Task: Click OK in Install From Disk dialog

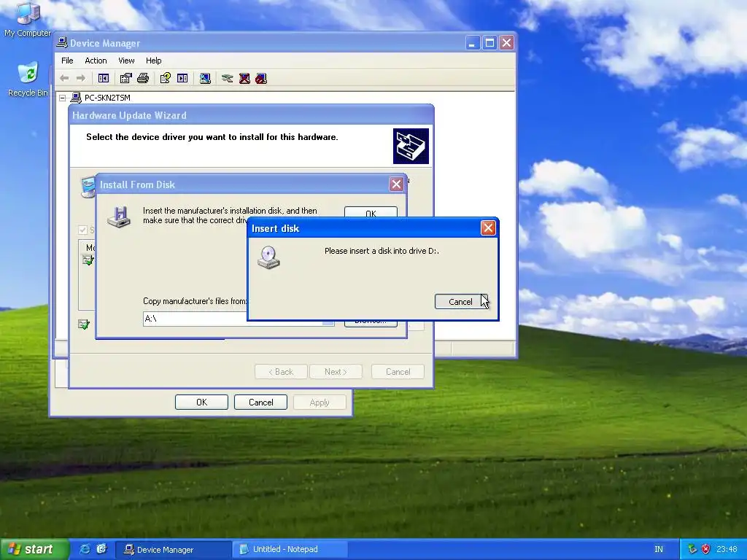Action: 371,212
